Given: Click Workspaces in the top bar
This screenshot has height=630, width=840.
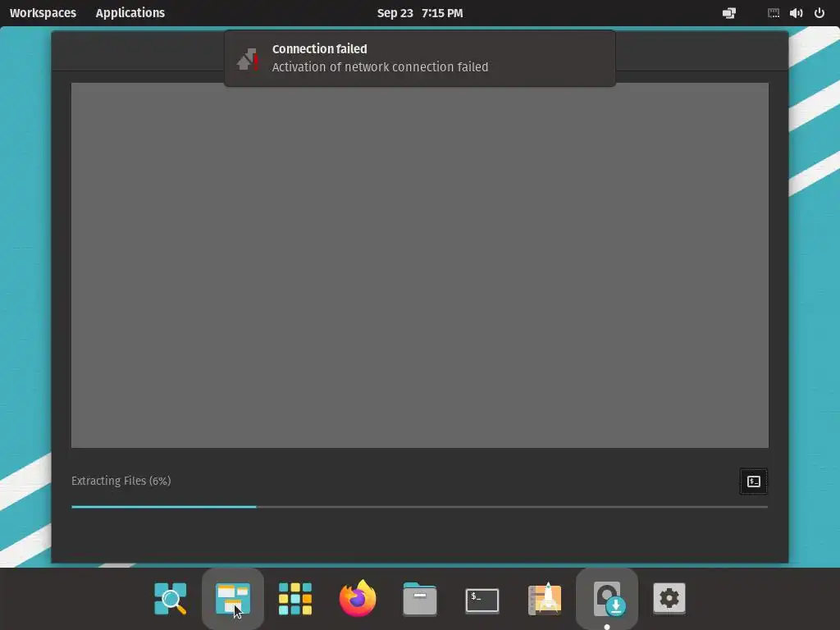Looking at the screenshot, I should coord(43,13).
